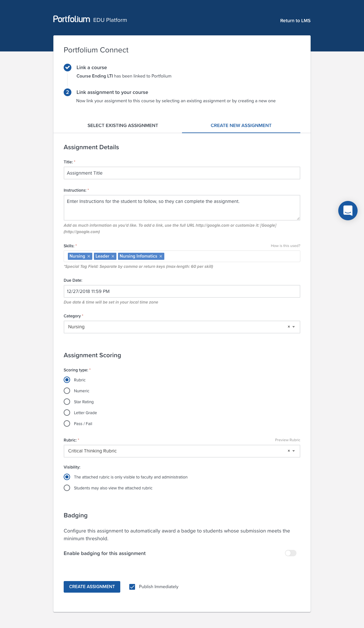Select Numeric scoring type

[x=67, y=391]
